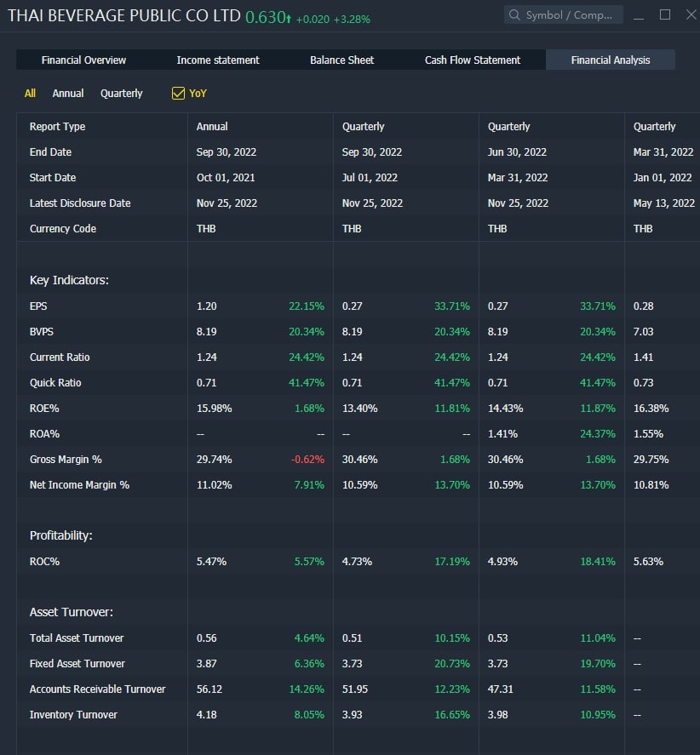Click ROC% YoY value 18.41%
Screen dimensions: 700x755
coord(598,562)
